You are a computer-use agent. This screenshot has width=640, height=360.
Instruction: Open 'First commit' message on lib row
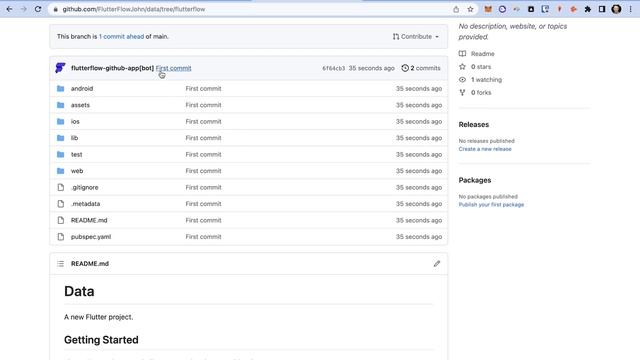(203, 138)
